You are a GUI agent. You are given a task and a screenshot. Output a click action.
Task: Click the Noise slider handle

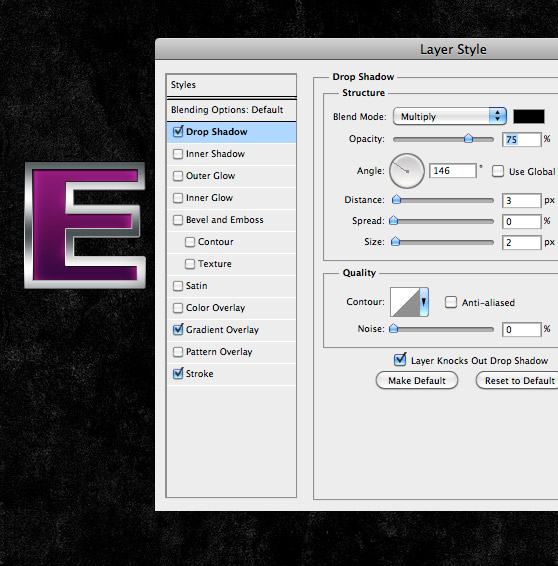click(394, 328)
